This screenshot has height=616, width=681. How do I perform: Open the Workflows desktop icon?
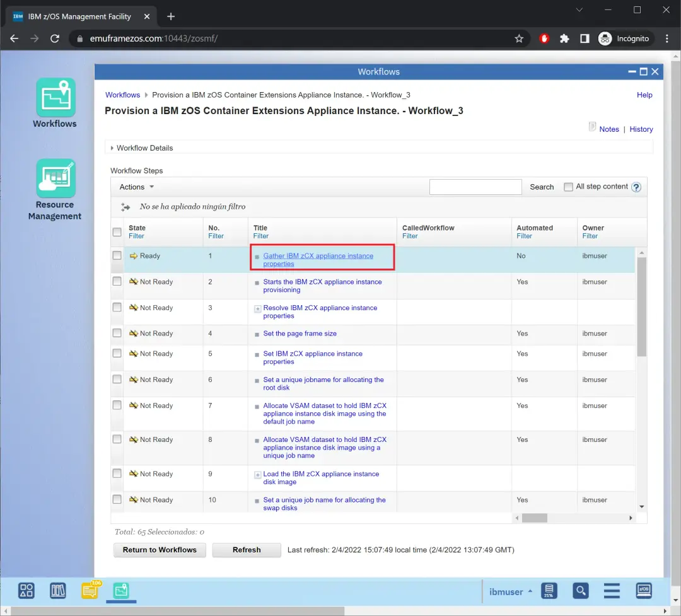click(x=55, y=103)
